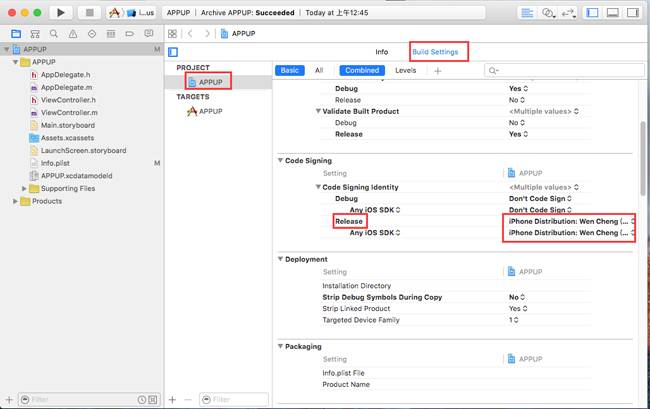Change Targeted Device Family value
The image size is (650, 409).
(514, 320)
